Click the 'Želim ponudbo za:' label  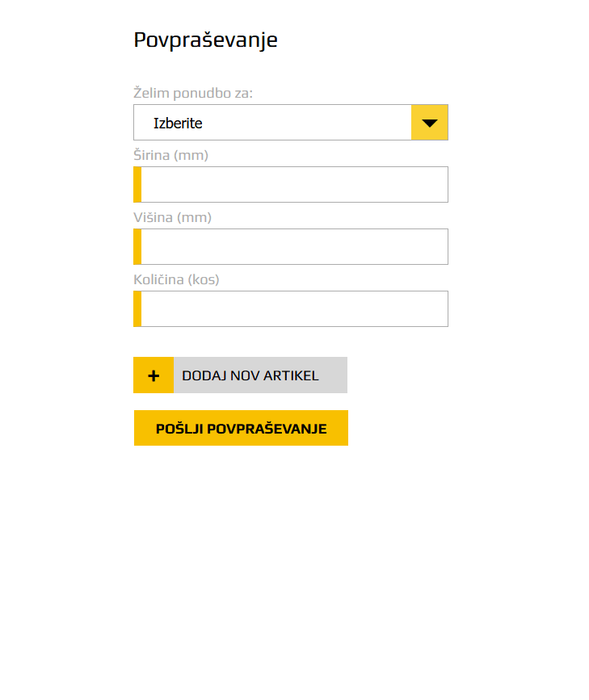coord(193,94)
